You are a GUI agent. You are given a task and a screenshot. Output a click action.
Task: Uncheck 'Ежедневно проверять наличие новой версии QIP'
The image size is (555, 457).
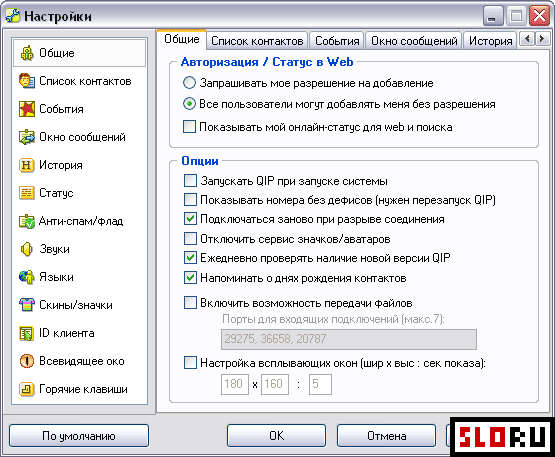[190, 258]
